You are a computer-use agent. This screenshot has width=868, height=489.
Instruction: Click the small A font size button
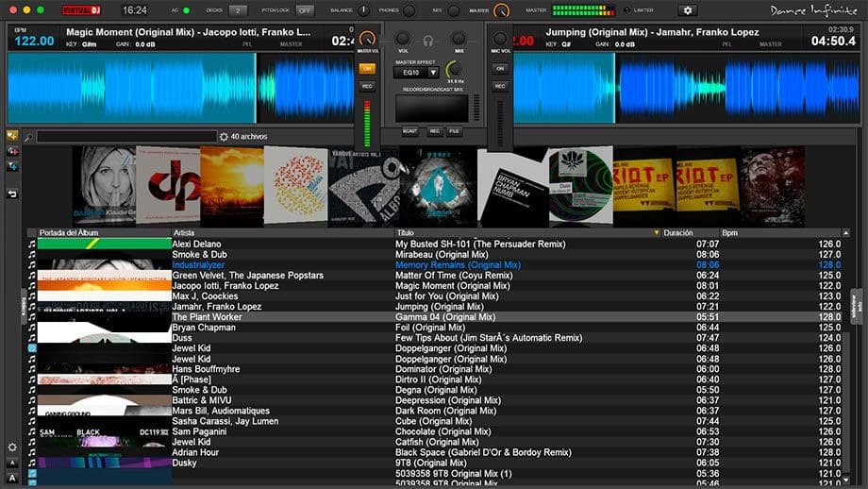(12, 463)
